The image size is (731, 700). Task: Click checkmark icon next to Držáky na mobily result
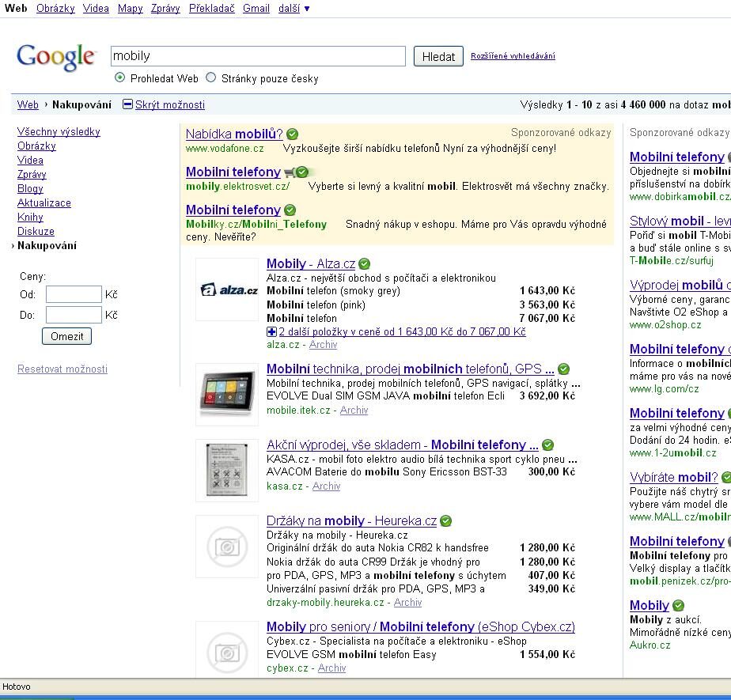445,521
